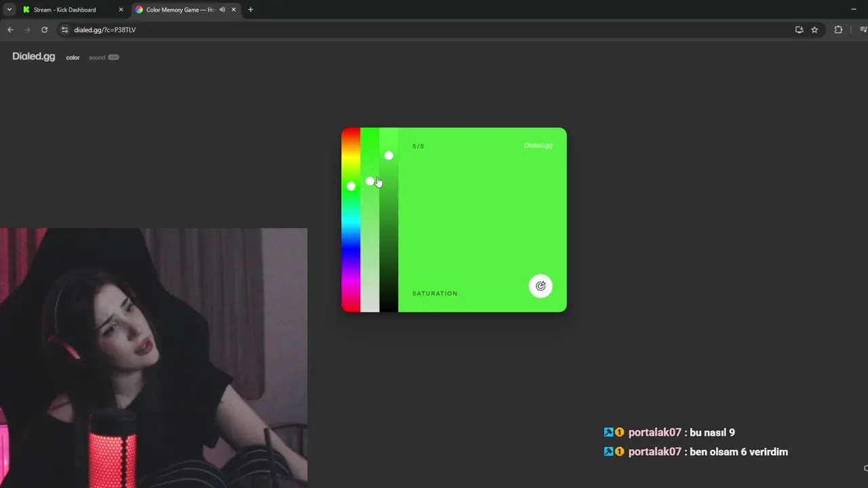
Task: Click the saturation slider handle
Action: click(x=370, y=181)
